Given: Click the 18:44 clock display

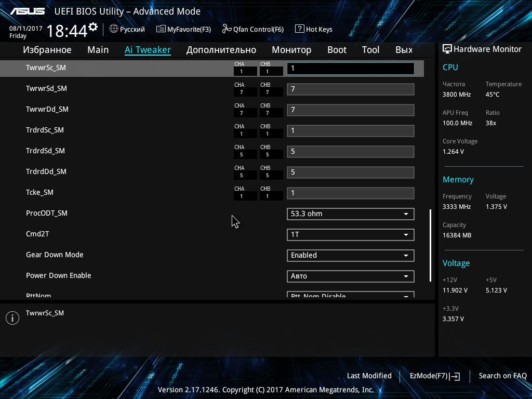Looking at the screenshot, I should [x=67, y=31].
